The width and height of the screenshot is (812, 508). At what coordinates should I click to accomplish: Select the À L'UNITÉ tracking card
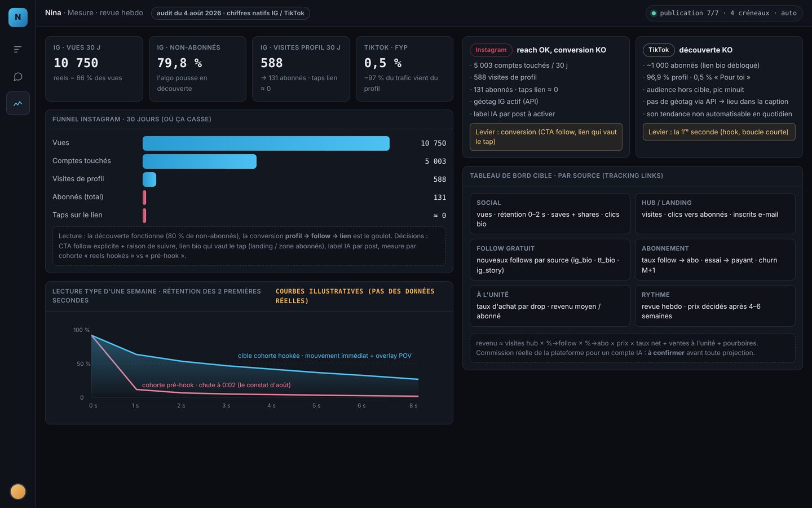click(x=550, y=306)
